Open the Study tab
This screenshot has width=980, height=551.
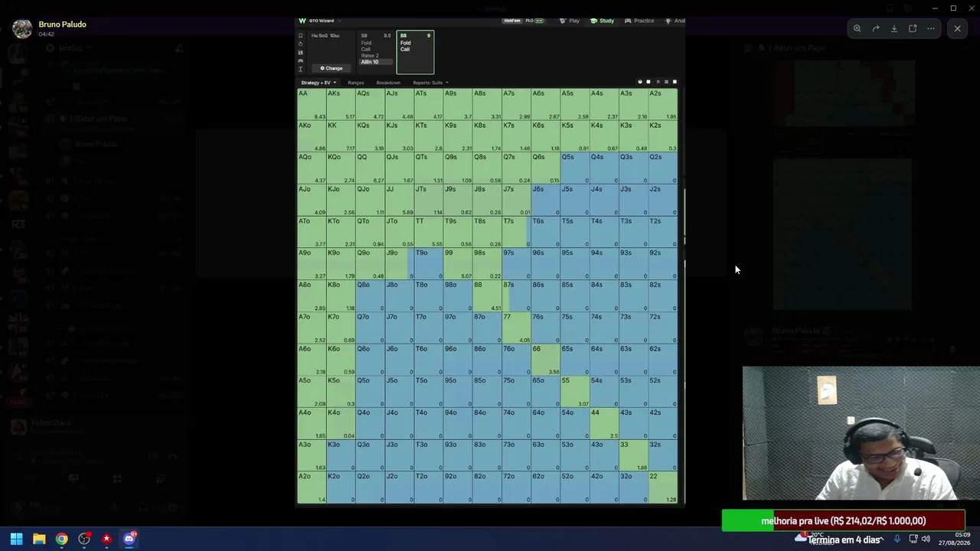[x=602, y=21]
